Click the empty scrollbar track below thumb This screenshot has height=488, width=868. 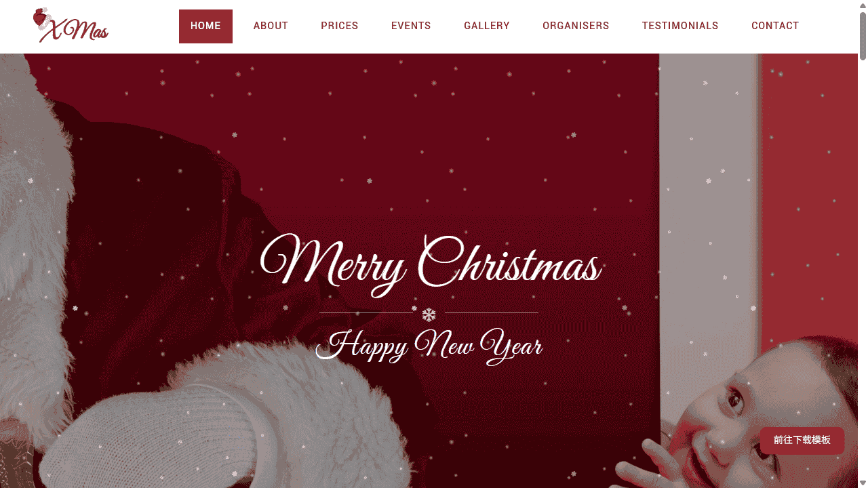coord(863,271)
